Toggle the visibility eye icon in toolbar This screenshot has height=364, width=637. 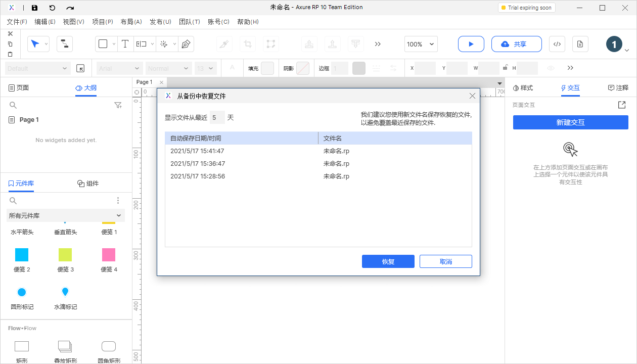pos(551,68)
